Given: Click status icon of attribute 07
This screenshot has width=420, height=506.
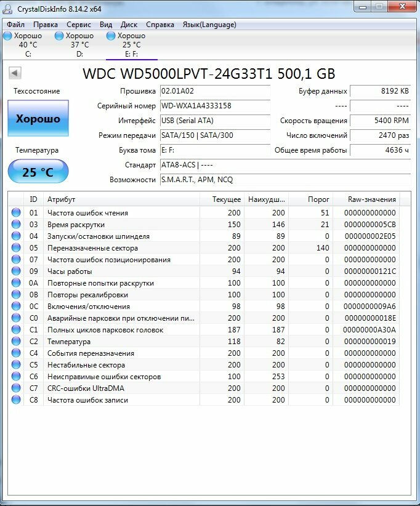Looking at the screenshot, I should point(16,259).
